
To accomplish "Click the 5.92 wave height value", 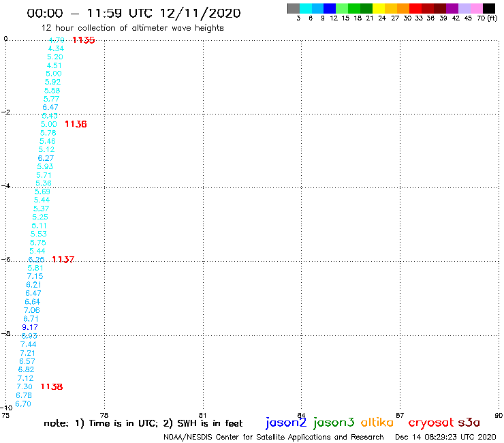I will pos(52,82).
